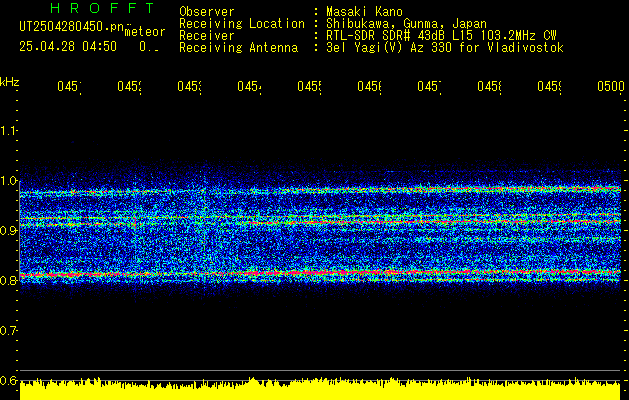This screenshot has height=400, width=629.
Task: Click the 0451 time marker
Action: 69,86
